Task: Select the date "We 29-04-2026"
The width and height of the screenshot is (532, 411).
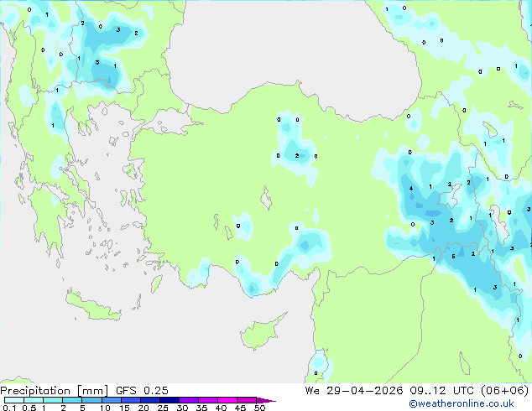Action: pyautogui.click(x=354, y=391)
